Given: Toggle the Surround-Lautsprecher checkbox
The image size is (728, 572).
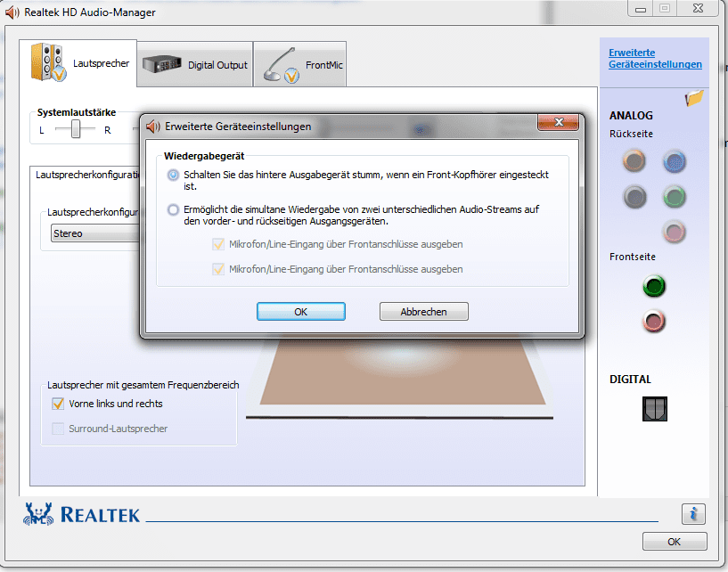Looking at the screenshot, I should pos(58,429).
